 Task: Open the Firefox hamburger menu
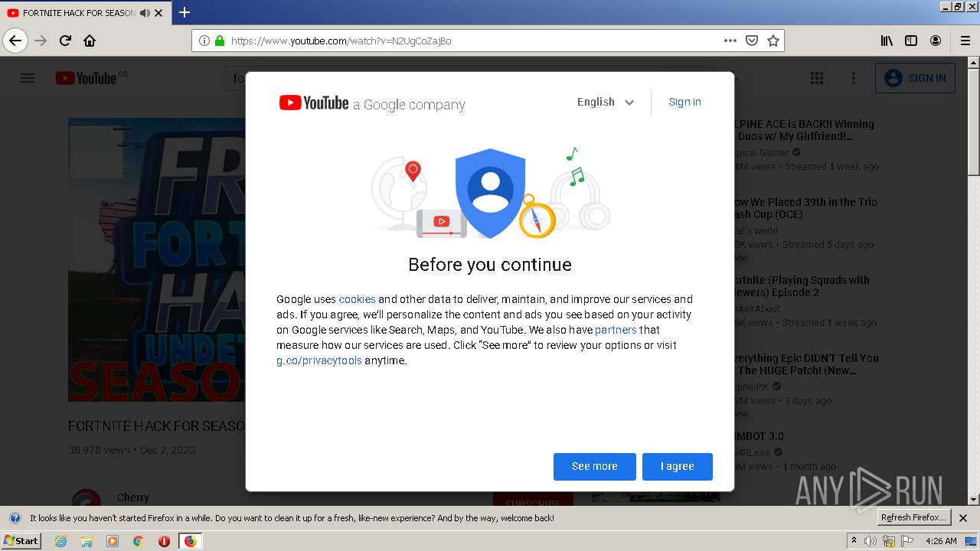[965, 41]
